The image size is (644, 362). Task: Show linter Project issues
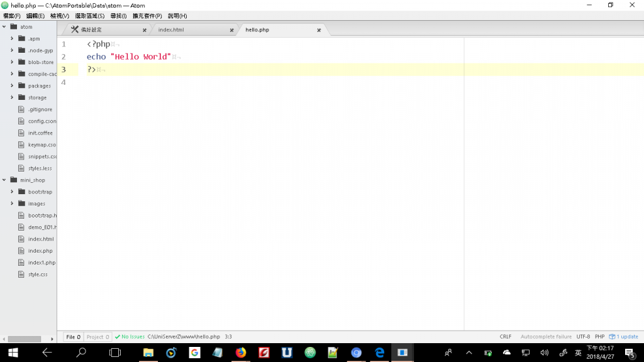tap(97, 337)
